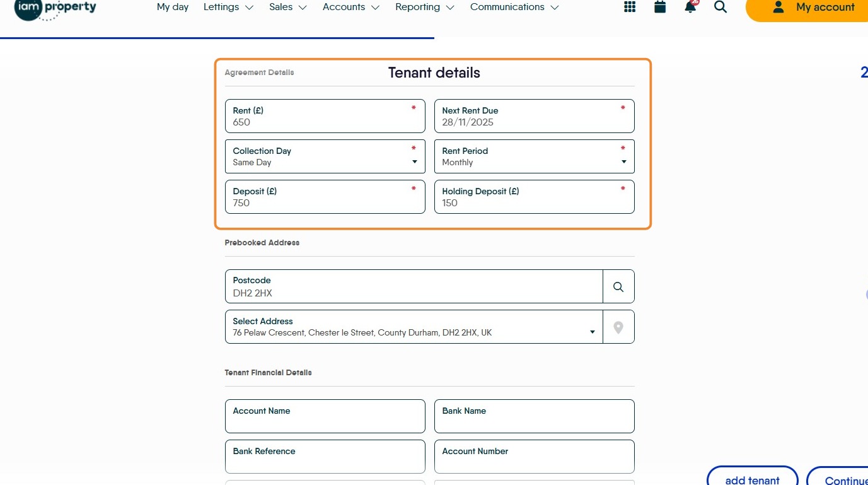The width and height of the screenshot is (868, 485).
Task: Click the postcode lookup search icon
Action: (x=618, y=287)
